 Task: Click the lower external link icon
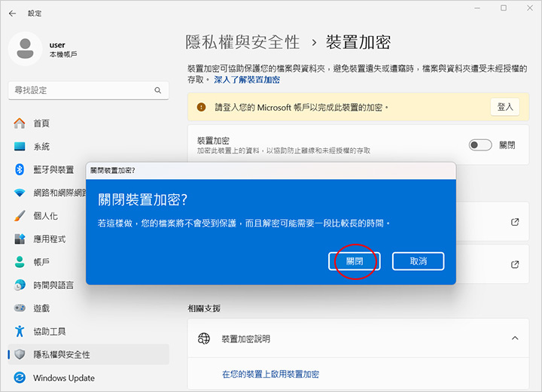pyautogui.click(x=515, y=265)
